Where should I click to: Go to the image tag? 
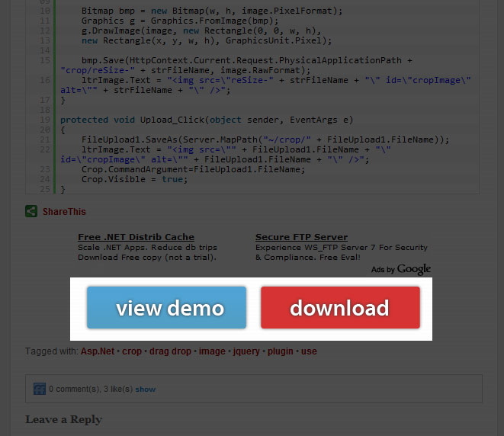coord(213,351)
